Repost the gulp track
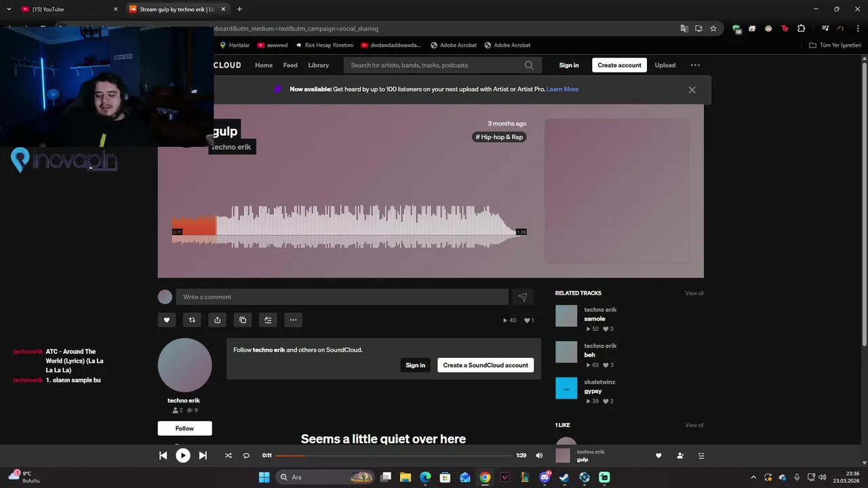 pos(192,320)
